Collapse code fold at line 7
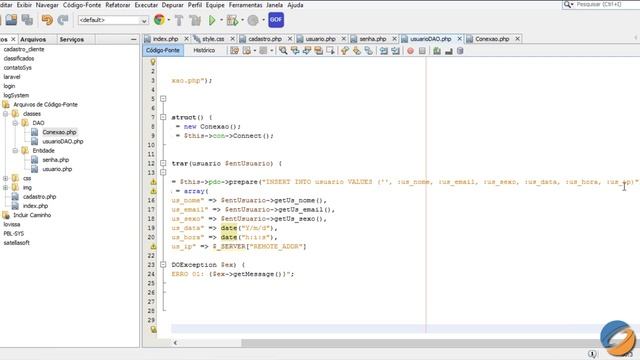Screen dimensions: 640x360 (x=163, y=117)
